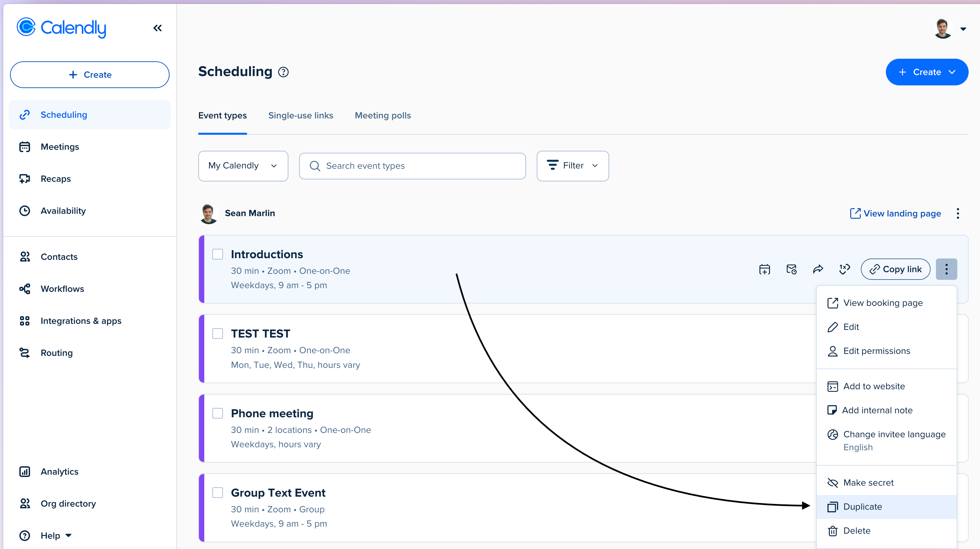Click the Meetings calendar icon
Viewport: 980px width, 549px height.
[25, 147]
